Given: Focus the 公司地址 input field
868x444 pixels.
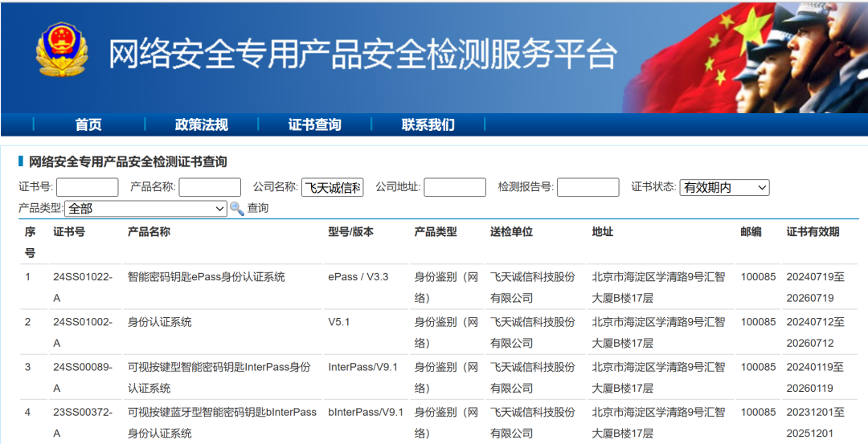Looking at the screenshot, I should pyautogui.click(x=455, y=187).
